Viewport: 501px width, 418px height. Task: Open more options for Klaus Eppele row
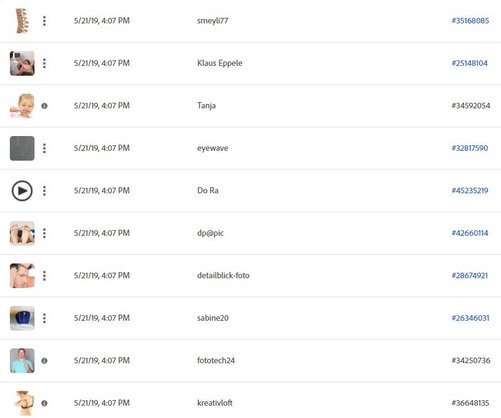pos(44,63)
